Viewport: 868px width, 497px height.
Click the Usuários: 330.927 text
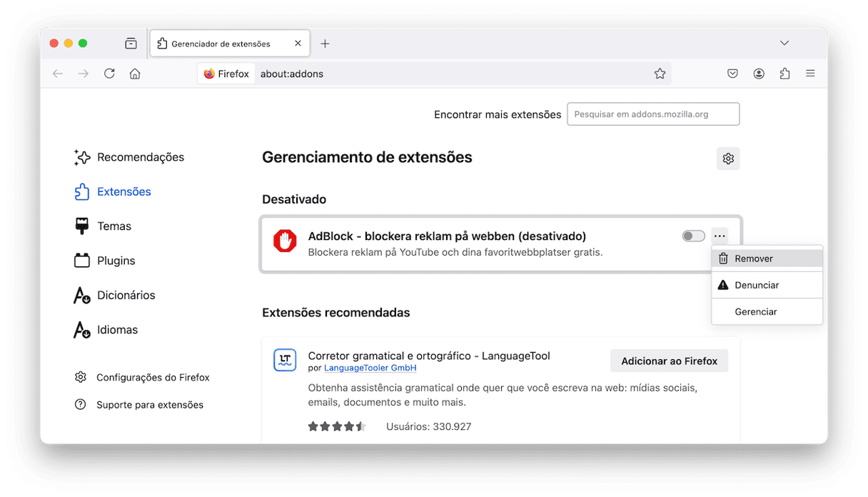point(428,426)
